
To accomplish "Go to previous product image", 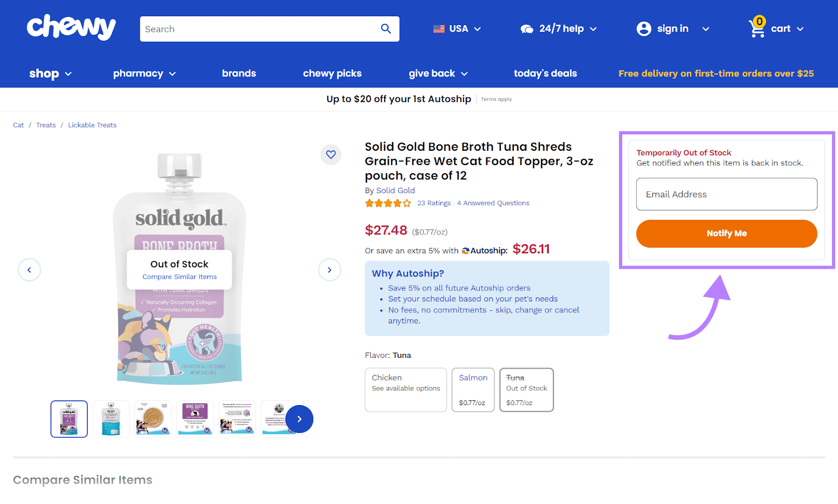I will (29, 270).
